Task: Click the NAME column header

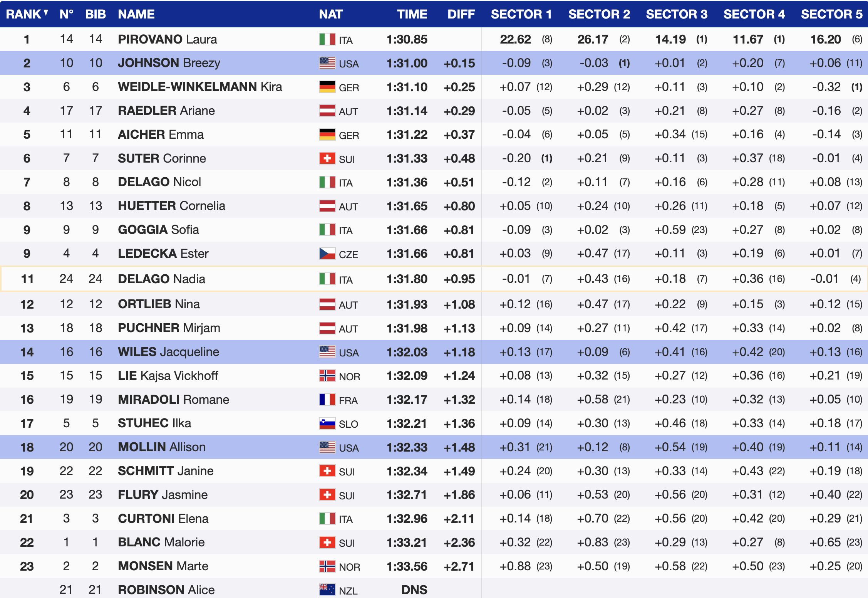Action: pos(136,14)
